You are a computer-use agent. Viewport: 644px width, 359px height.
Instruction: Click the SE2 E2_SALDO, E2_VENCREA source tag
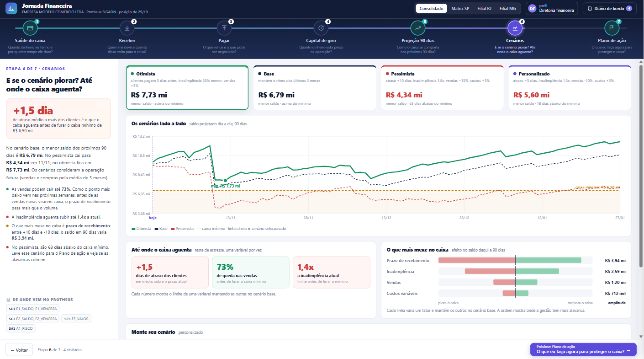[33, 319]
